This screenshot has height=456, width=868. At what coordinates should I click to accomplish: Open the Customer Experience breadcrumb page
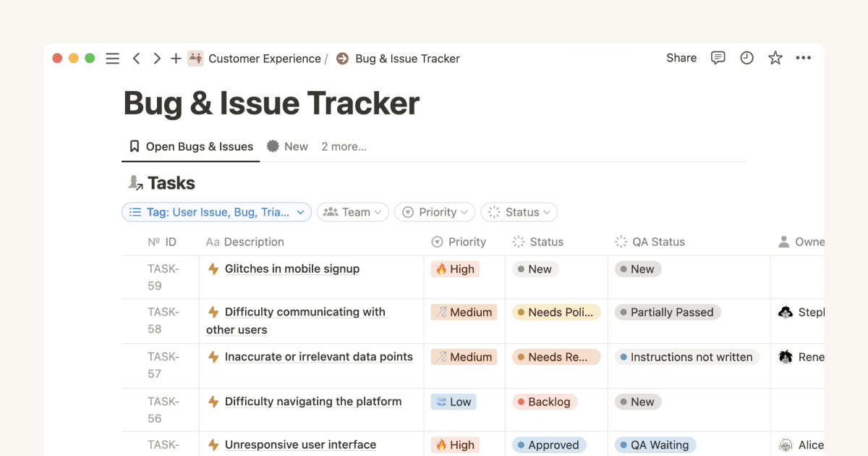(264, 59)
